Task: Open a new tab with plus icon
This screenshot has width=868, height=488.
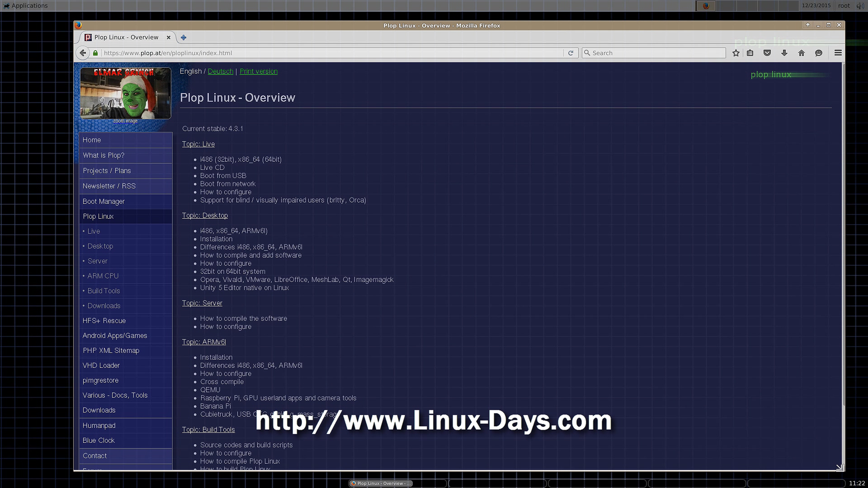Action: tap(184, 38)
